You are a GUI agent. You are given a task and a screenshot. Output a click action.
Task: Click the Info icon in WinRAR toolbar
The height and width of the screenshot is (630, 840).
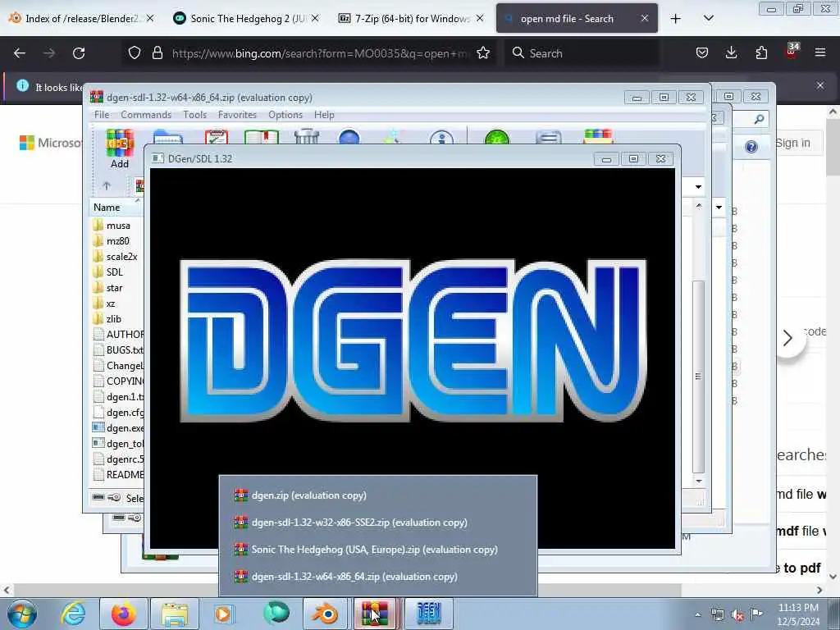[441, 137]
